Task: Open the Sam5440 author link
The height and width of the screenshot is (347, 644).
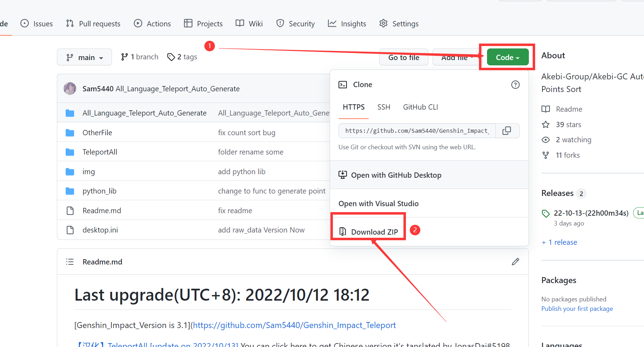Action: [98, 89]
